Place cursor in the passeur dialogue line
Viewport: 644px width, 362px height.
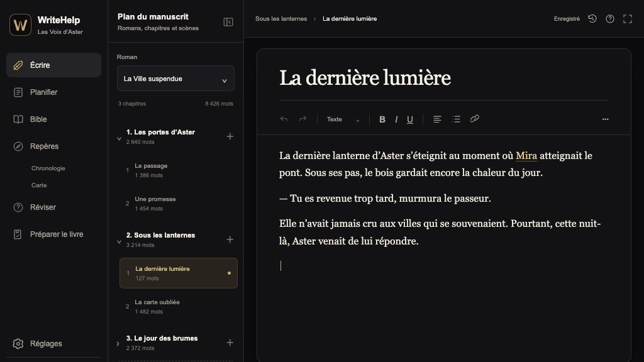385,198
